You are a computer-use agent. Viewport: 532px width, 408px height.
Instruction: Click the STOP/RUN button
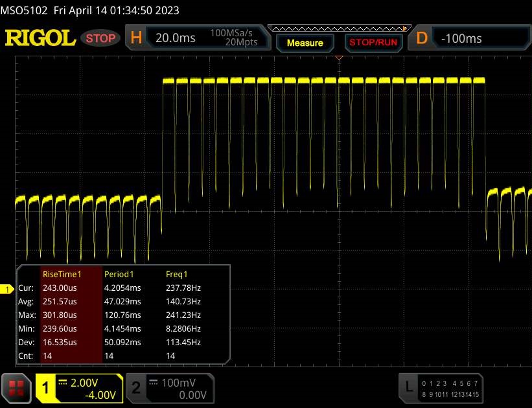pyautogui.click(x=373, y=42)
